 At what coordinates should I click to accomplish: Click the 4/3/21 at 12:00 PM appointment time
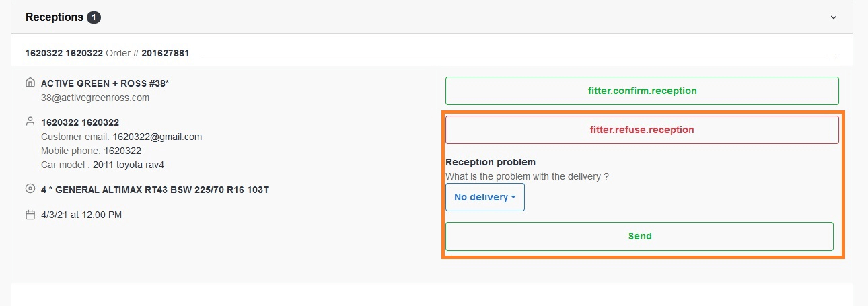[81, 215]
